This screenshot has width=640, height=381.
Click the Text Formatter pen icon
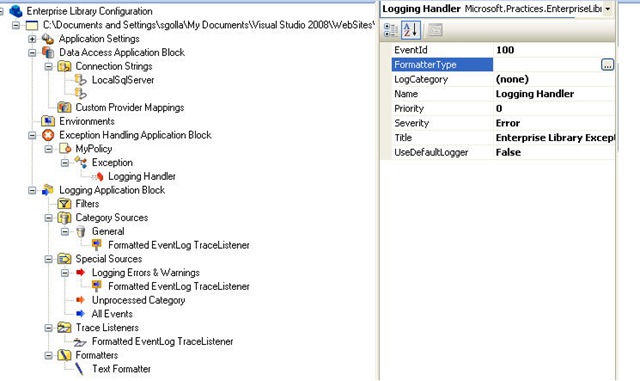[79, 369]
